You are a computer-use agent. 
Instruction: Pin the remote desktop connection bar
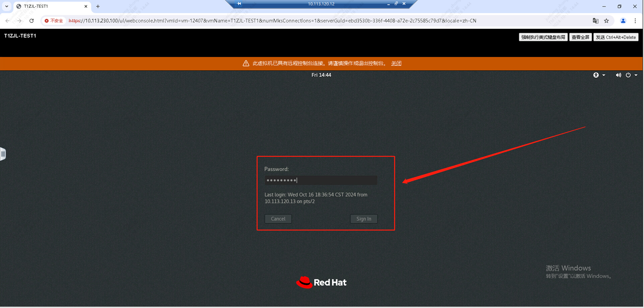[239, 4]
